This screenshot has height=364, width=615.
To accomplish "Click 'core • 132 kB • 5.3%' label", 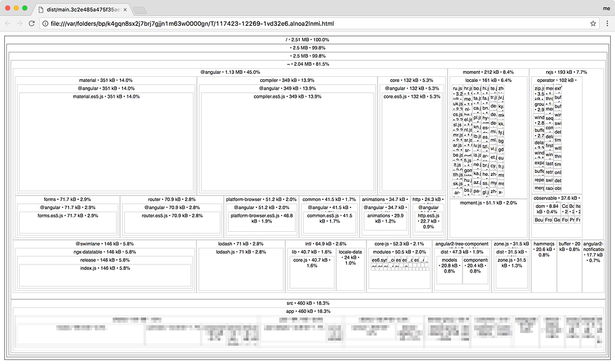I will click(411, 80).
